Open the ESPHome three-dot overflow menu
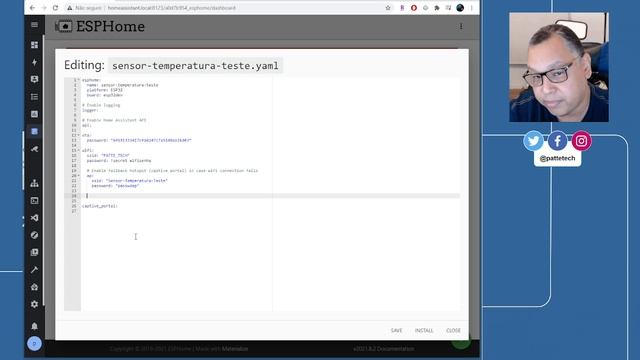The image size is (640, 360). coord(461,27)
